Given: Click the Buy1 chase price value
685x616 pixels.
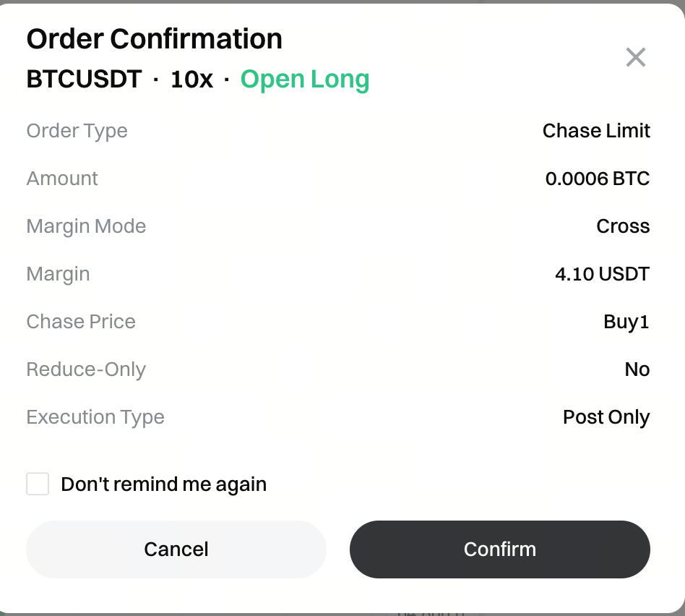Looking at the screenshot, I should (x=626, y=322).
